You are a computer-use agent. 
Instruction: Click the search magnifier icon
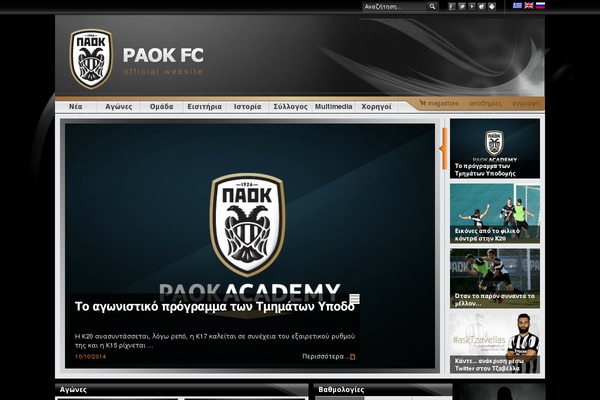click(x=432, y=7)
